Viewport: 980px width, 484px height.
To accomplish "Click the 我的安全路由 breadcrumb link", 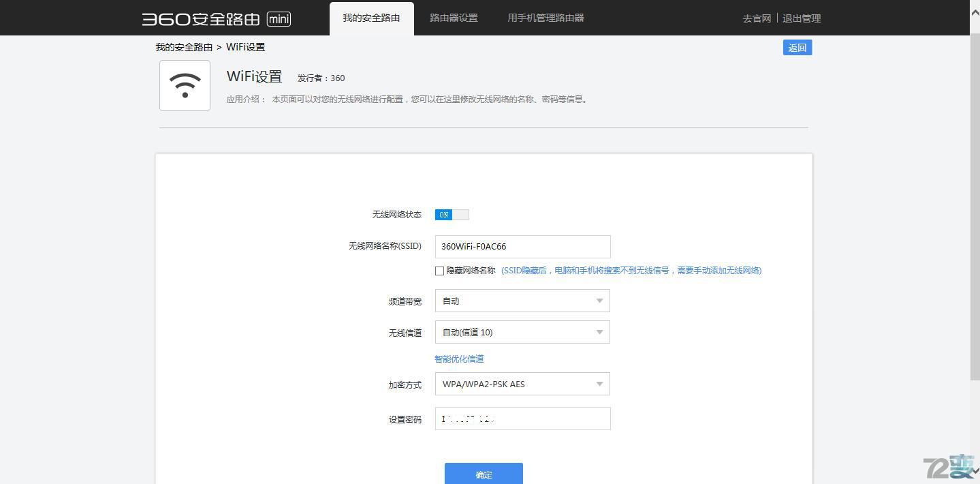I will pos(183,46).
